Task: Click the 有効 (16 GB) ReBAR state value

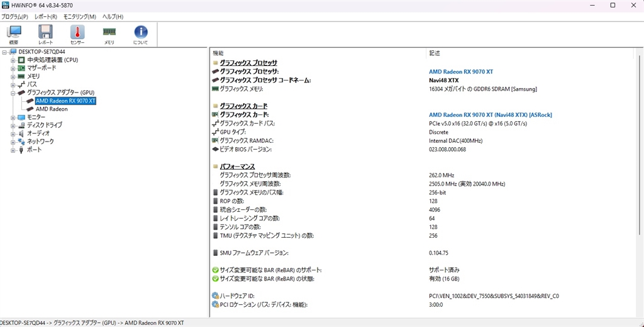Action: tap(444, 279)
